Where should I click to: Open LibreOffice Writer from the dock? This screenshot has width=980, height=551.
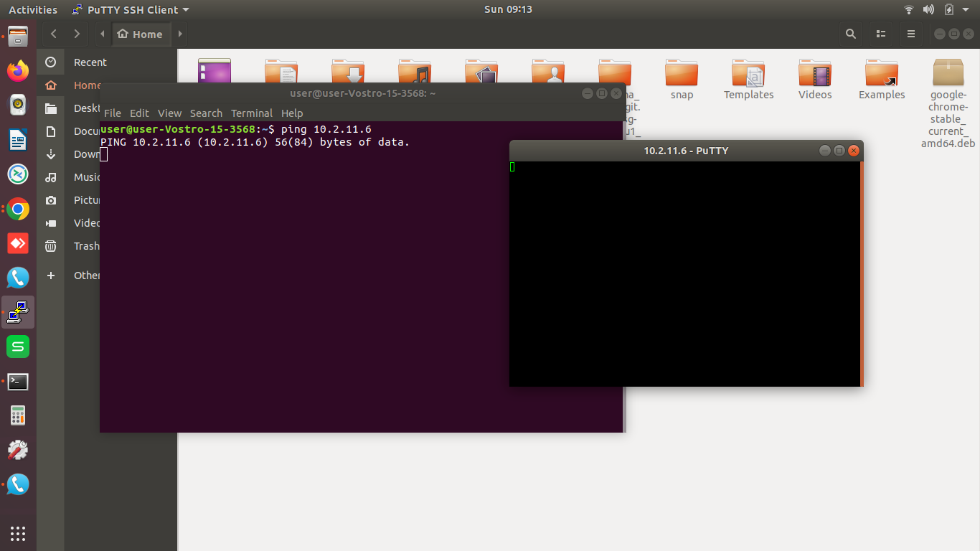tap(18, 140)
